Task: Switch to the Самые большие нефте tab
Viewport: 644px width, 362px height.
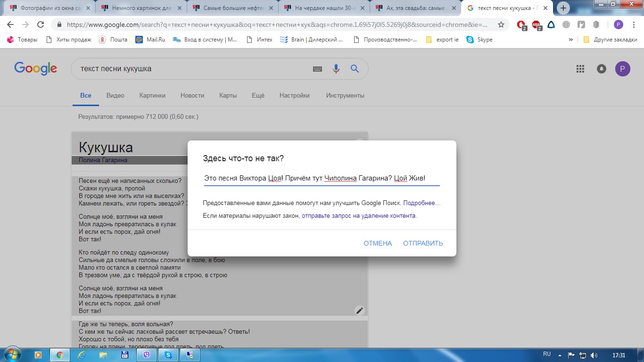Action: pyautogui.click(x=231, y=8)
